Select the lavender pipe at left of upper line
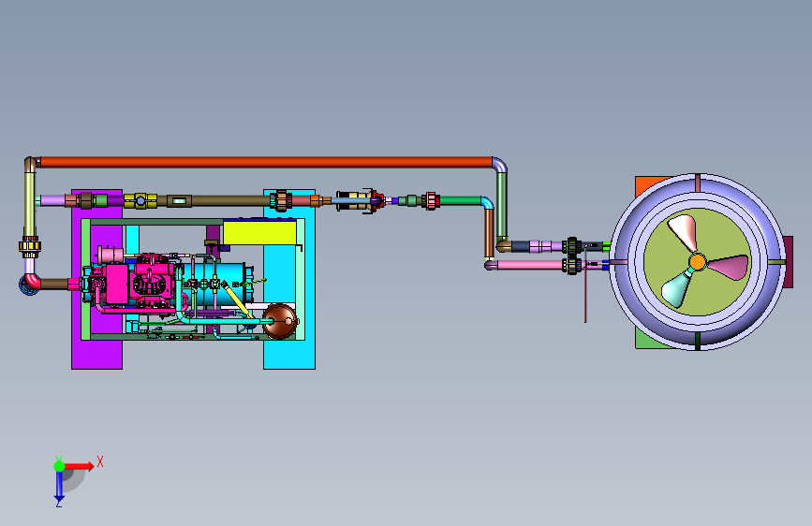The height and width of the screenshot is (526, 812). click(x=52, y=200)
